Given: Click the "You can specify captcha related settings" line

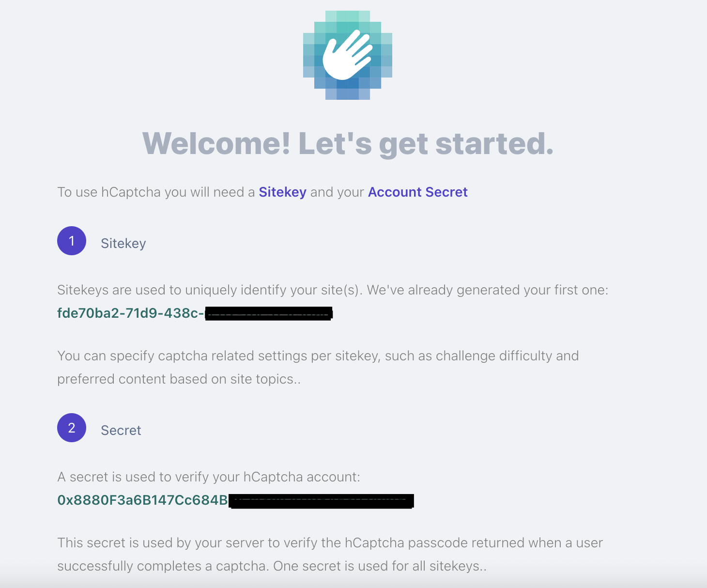Looking at the screenshot, I should (318, 356).
